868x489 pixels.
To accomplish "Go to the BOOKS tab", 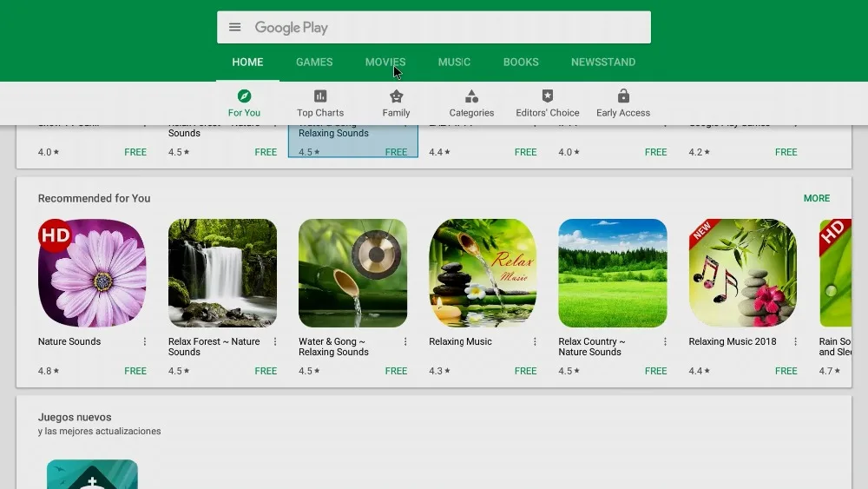I will (x=521, y=62).
